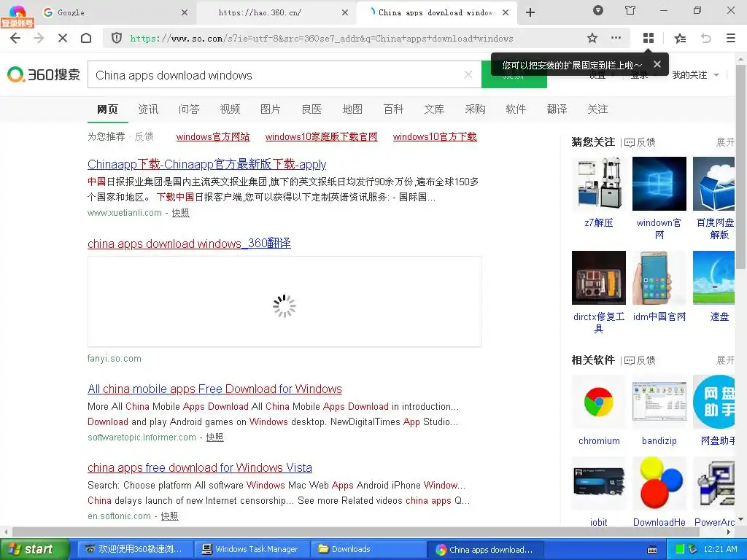
Task: Expand the 相关软件 section with 展开
Action: (726, 360)
